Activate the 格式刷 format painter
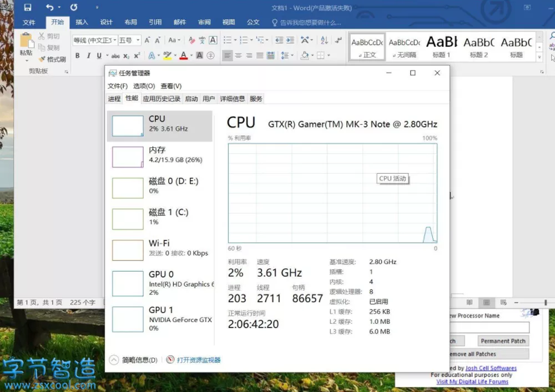Viewport: 555px width, 392px height. point(52,59)
